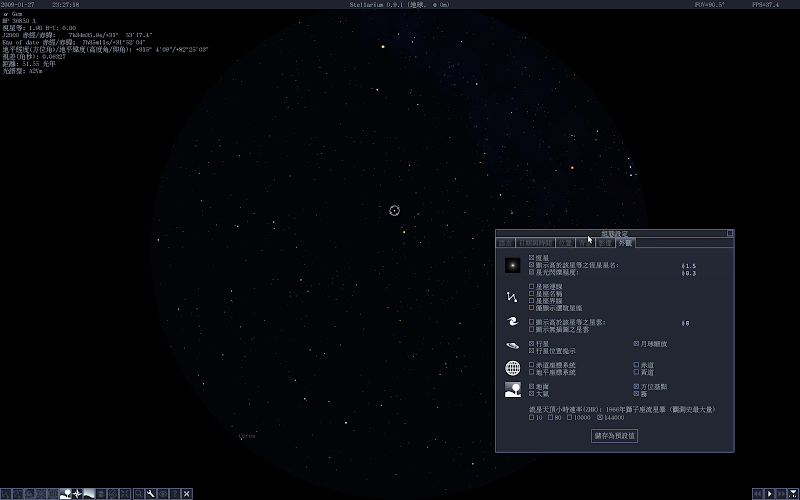Enable 僅顯示選取星座 checkbox
This screenshot has height=500, width=800.
pos(532,308)
